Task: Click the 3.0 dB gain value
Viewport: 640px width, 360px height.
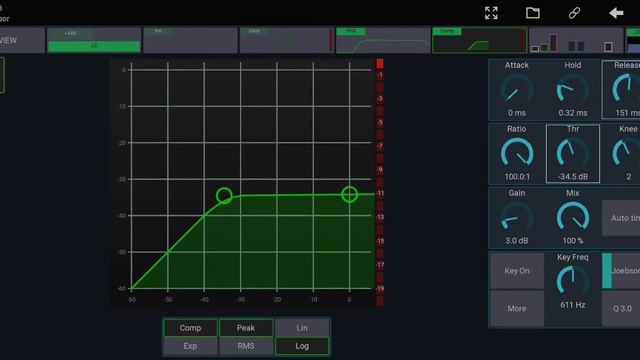Action: (517, 241)
